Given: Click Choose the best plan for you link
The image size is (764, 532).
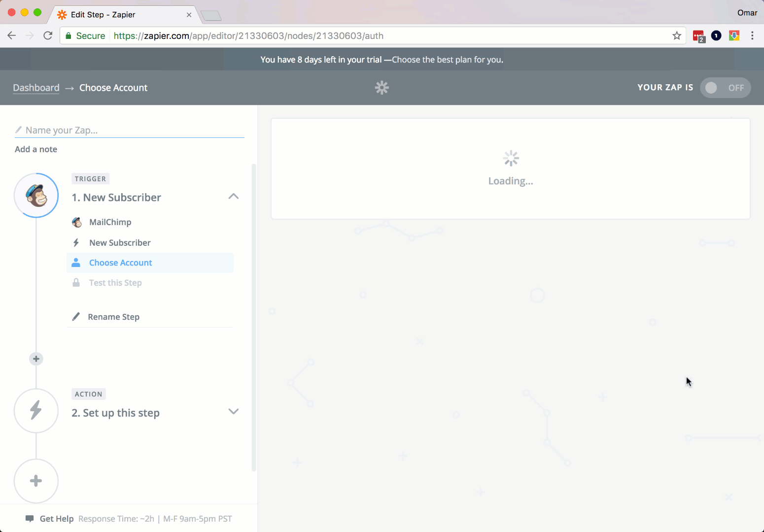Looking at the screenshot, I should coord(448,60).
